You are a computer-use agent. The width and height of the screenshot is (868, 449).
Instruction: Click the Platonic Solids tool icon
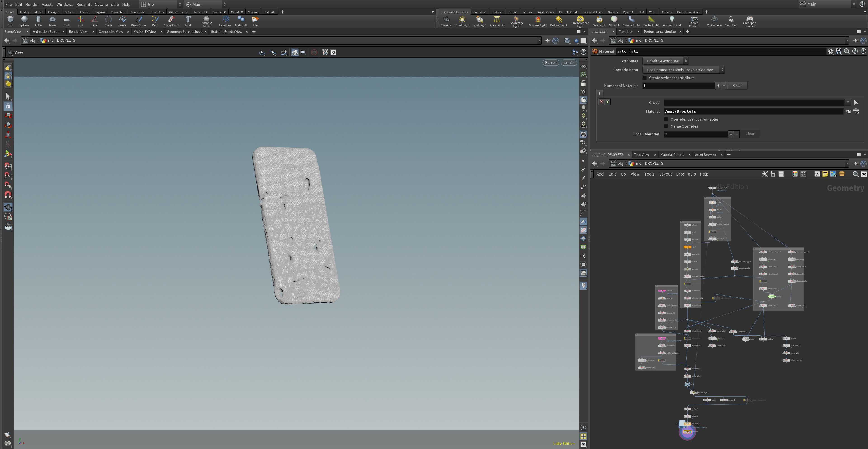click(x=206, y=21)
